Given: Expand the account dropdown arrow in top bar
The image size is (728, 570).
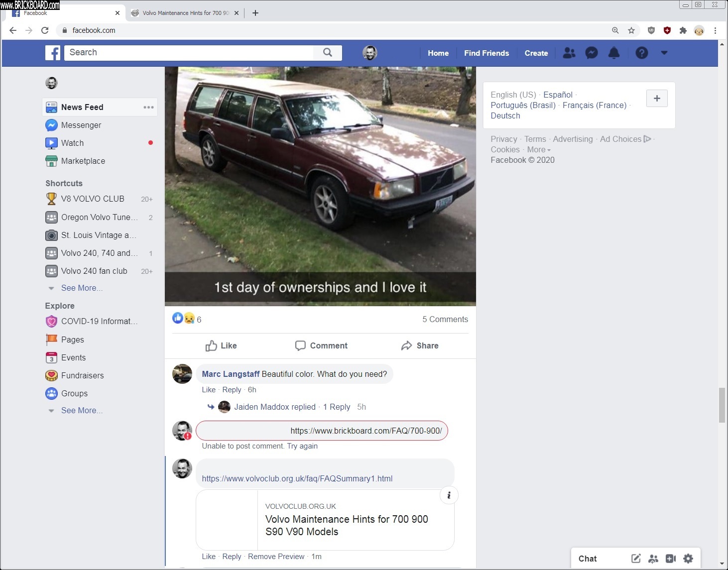Looking at the screenshot, I should [664, 53].
